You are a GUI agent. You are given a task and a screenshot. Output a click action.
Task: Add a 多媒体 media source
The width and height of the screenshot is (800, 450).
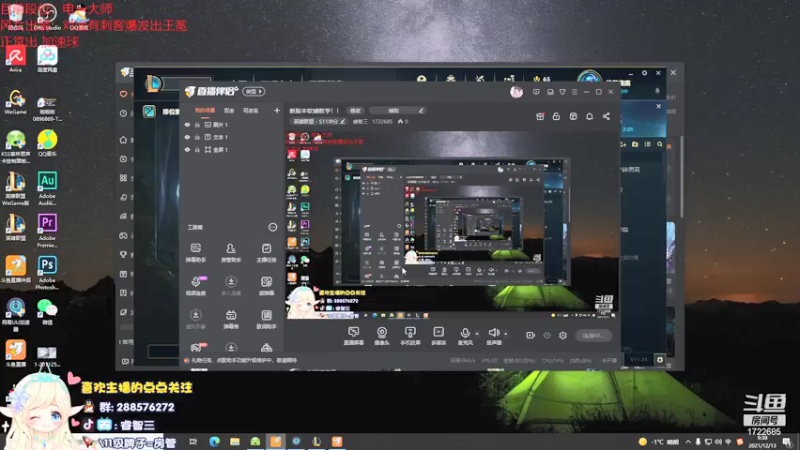438,336
